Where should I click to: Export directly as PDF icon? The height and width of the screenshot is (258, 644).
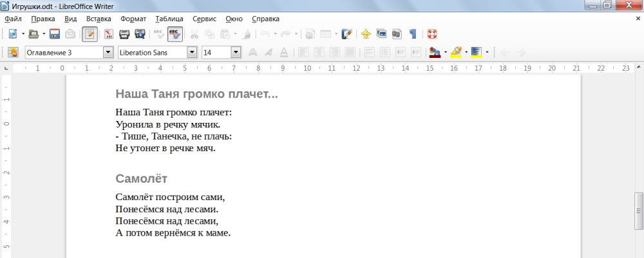tap(108, 34)
